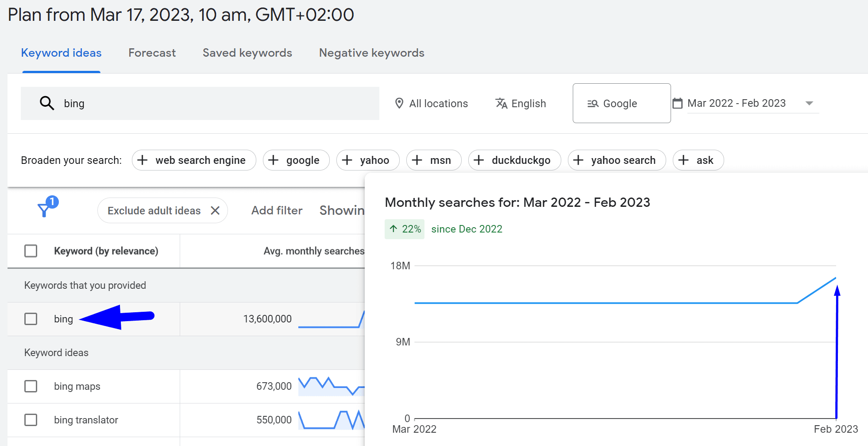
Task: Click the search magnifier icon
Action: [x=47, y=103]
